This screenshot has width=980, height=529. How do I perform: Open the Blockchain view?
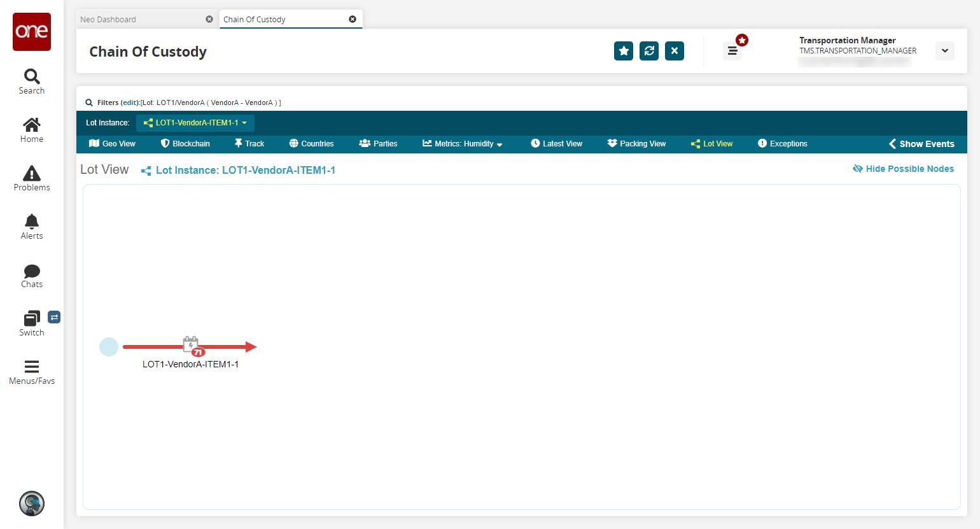[x=185, y=144]
